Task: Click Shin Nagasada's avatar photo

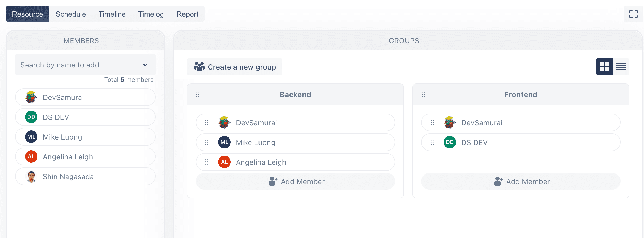Action: click(31, 176)
